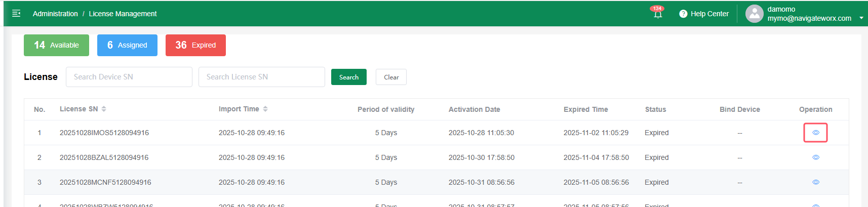Collapse the sidebar with the hamburger icon
This screenshot has height=207, width=868.
pyautogui.click(x=16, y=14)
